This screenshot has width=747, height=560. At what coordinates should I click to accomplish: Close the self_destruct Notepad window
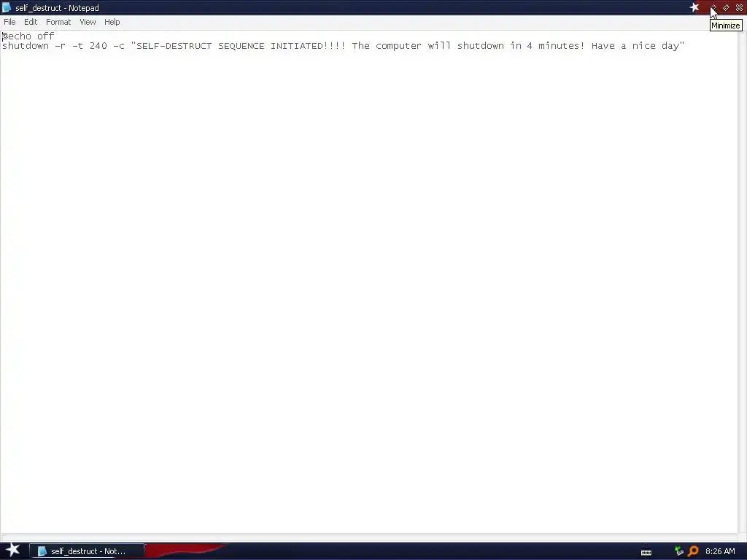click(x=739, y=7)
